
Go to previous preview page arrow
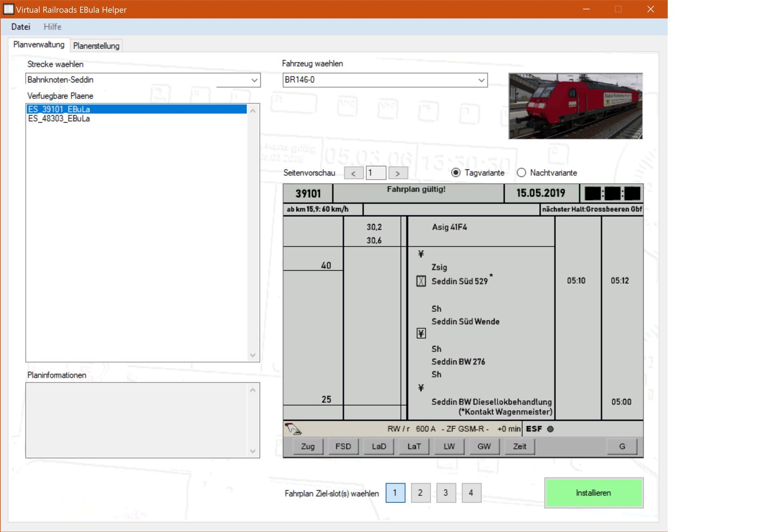pyautogui.click(x=353, y=173)
